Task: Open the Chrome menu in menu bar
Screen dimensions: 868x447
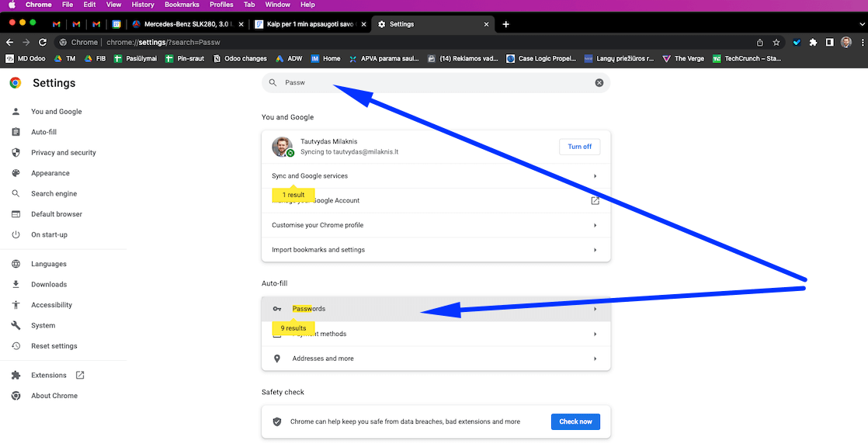Action: [38, 5]
